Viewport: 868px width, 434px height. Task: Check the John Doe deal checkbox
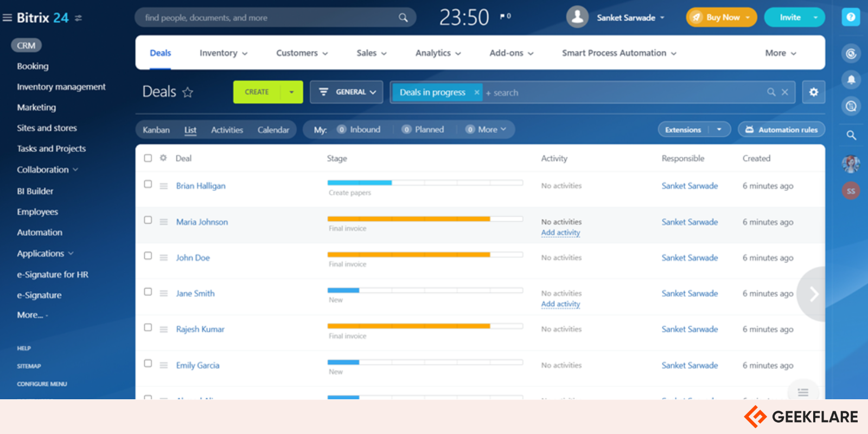[148, 256]
